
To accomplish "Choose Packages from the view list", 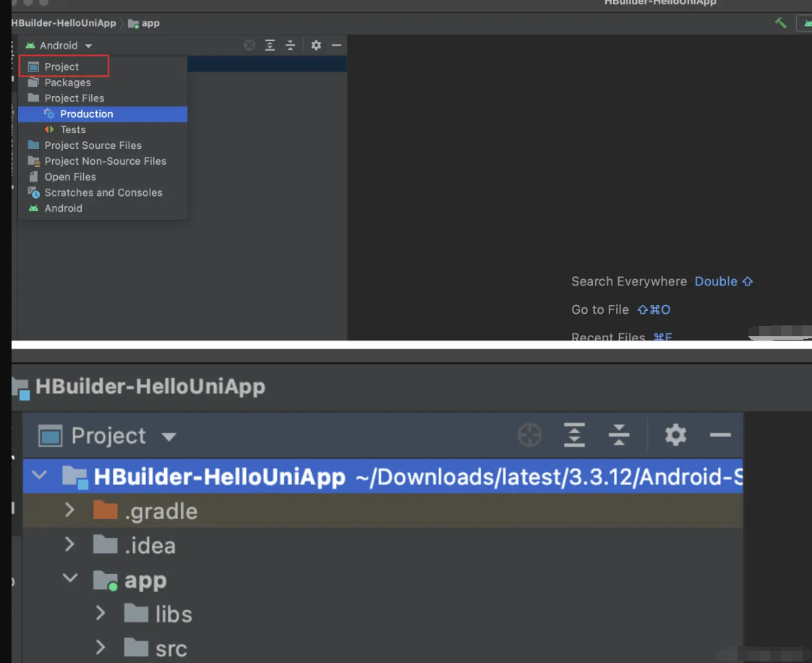I will pos(103,82).
